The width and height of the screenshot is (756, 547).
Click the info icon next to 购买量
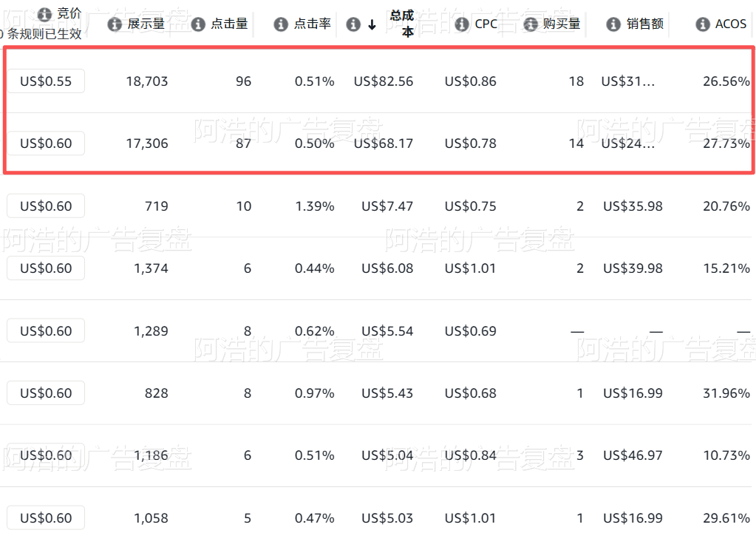coord(531,24)
